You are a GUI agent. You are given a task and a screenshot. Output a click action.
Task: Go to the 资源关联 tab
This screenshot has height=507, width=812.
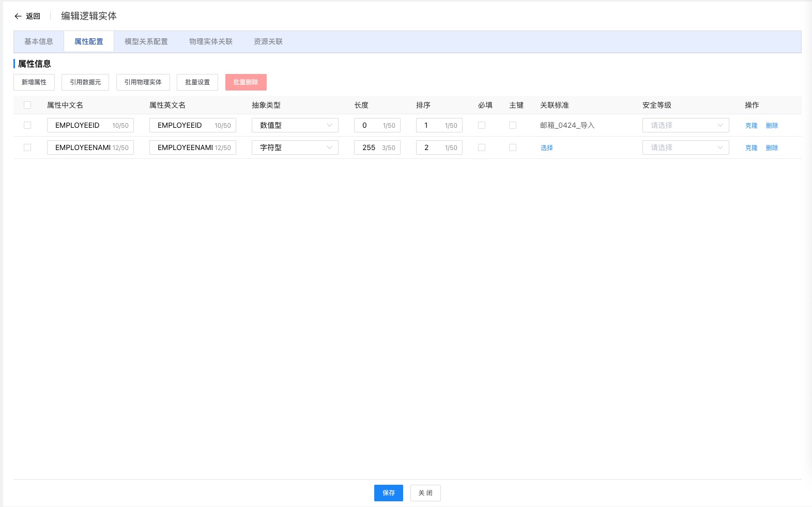point(268,41)
